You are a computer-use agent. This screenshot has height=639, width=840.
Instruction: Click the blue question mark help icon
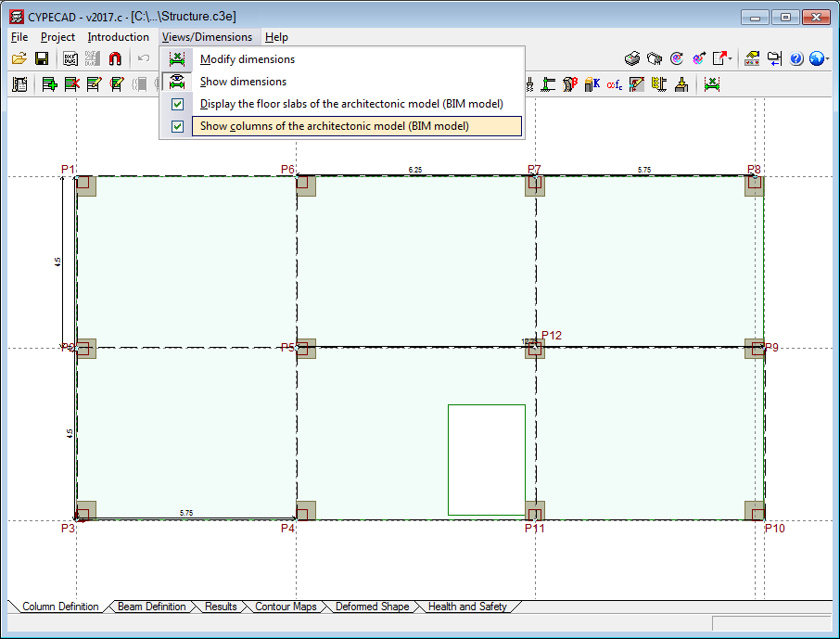click(x=796, y=58)
